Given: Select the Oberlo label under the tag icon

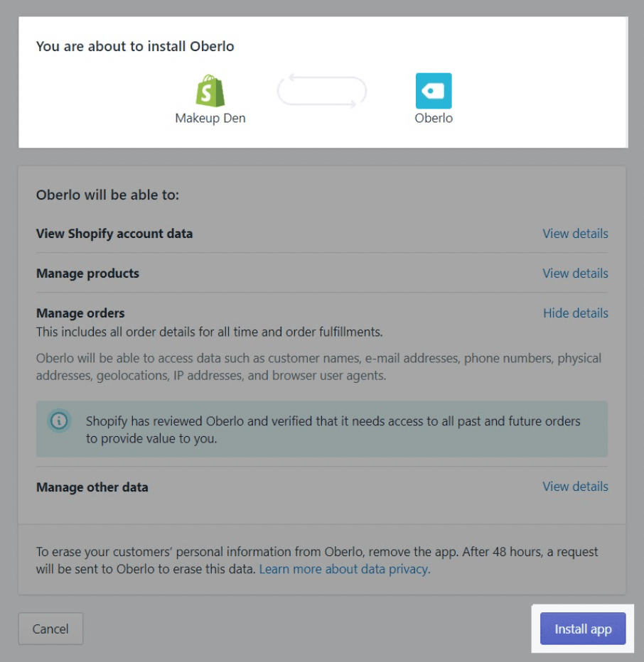Looking at the screenshot, I should pyautogui.click(x=434, y=119).
